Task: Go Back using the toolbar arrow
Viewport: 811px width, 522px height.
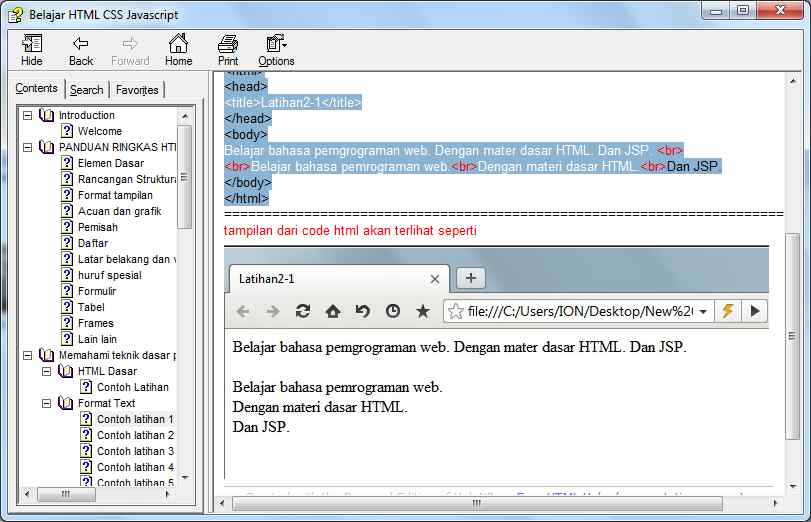Action: point(81,50)
